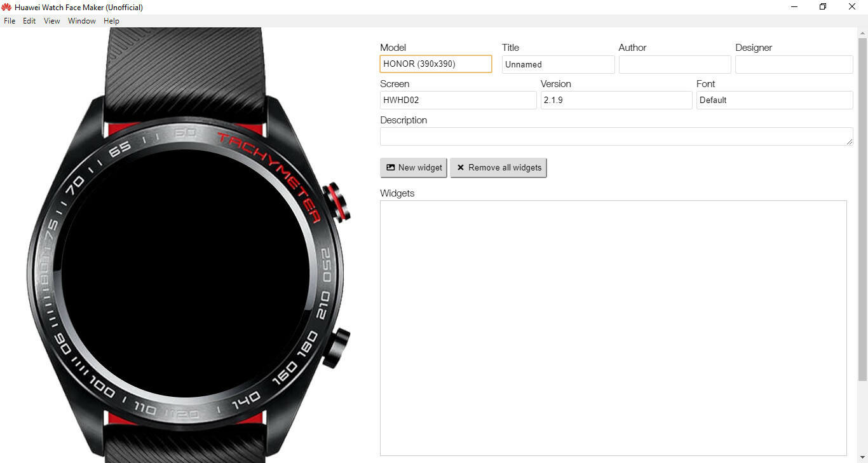Restore down the application window

click(x=823, y=7)
